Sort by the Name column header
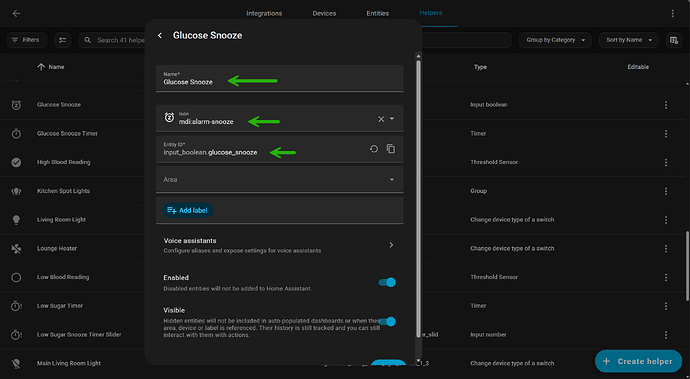The image size is (690, 379). pos(51,67)
